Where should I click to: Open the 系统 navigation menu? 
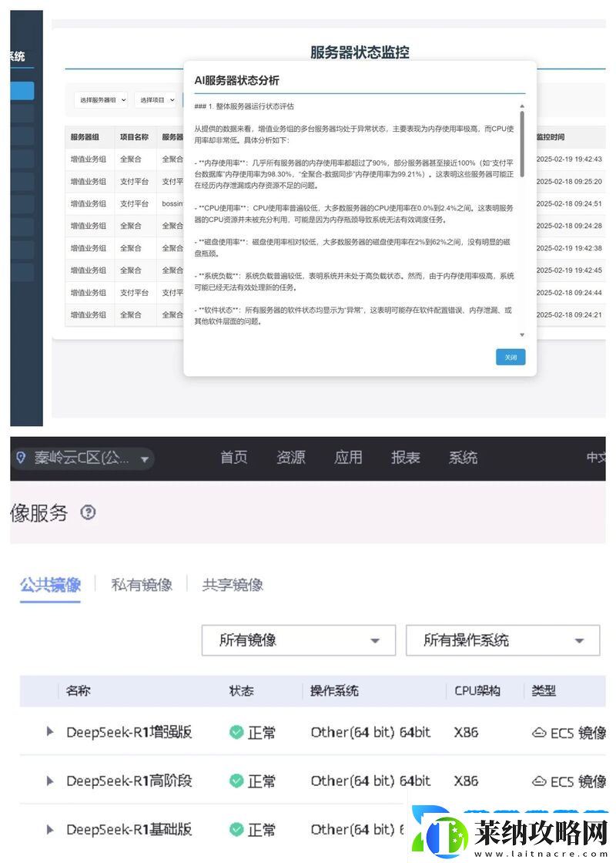pyautogui.click(x=463, y=458)
